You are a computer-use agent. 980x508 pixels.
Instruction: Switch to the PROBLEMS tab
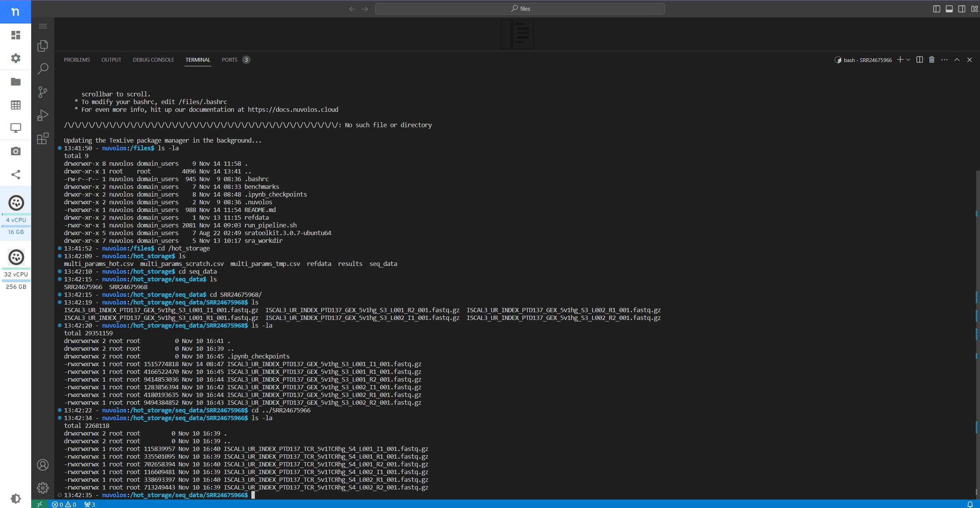[77, 60]
